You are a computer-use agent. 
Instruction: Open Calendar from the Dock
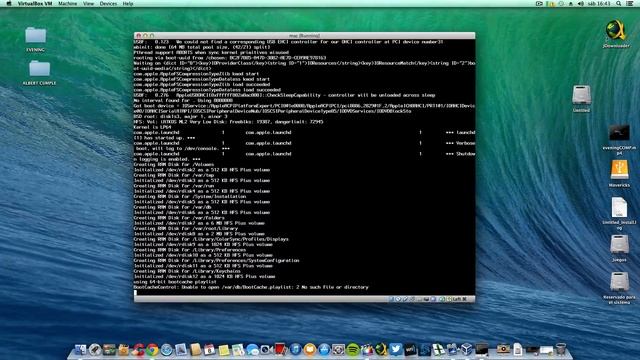[x=209, y=349]
